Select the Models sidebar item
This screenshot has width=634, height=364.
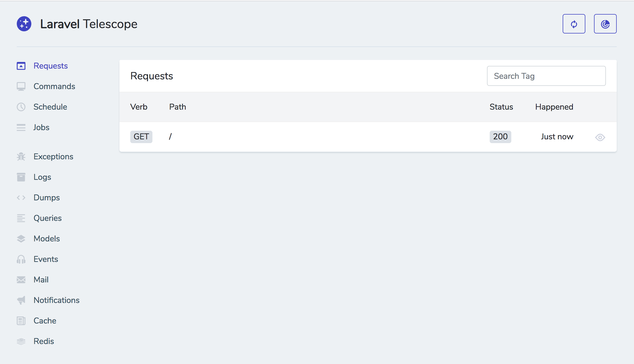click(46, 238)
